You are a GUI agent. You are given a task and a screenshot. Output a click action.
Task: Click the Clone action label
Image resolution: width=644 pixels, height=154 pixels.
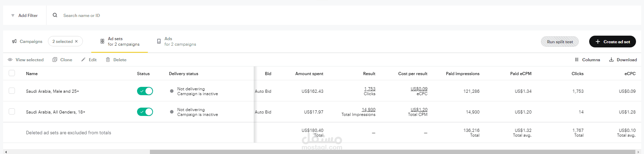(66, 60)
